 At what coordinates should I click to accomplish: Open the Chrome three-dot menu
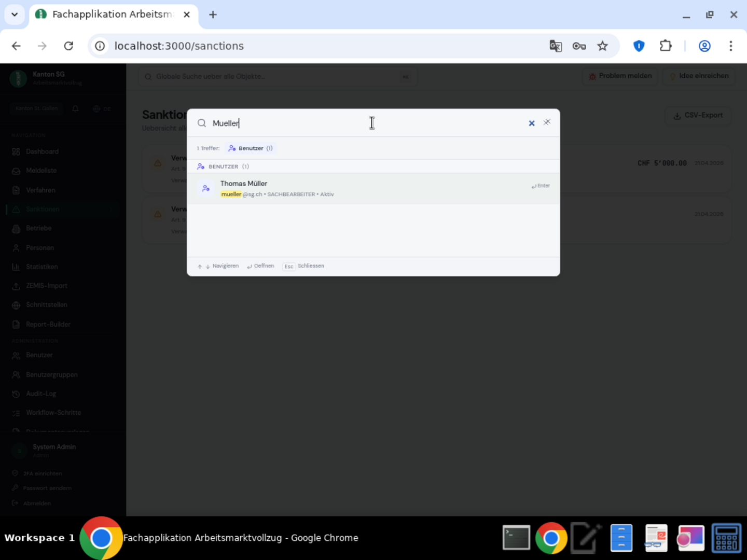point(731,46)
